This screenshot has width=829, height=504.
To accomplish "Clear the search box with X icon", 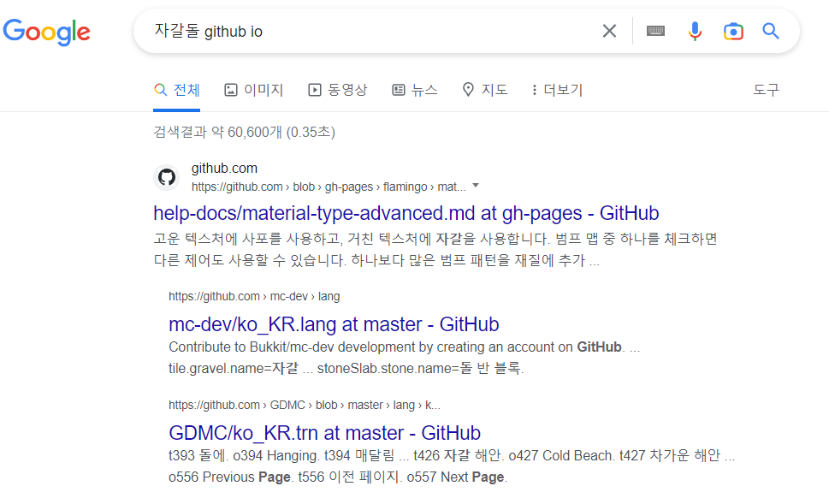I will [609, 32].
